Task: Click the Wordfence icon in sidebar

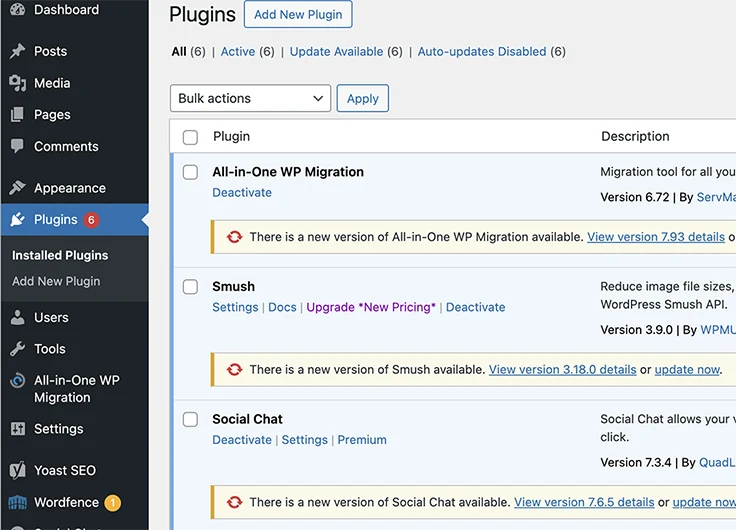Action: [x=18, y=502]
